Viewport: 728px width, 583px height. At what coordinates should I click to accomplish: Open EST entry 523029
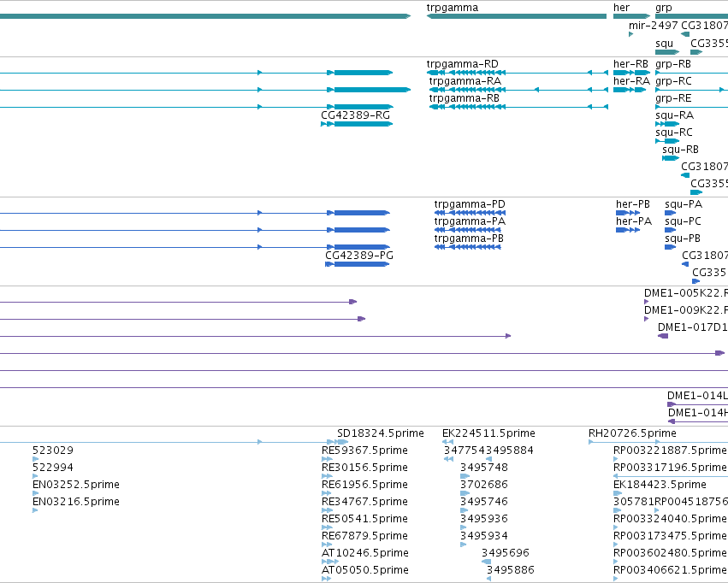(53, 450)
